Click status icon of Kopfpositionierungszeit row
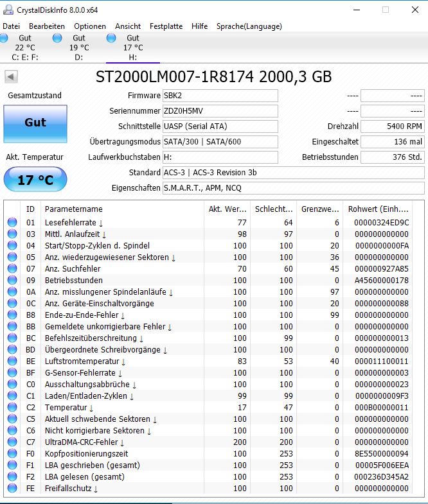Image resolution: width=428 pixels, height=504 pixels. click(x=12, y=453)
